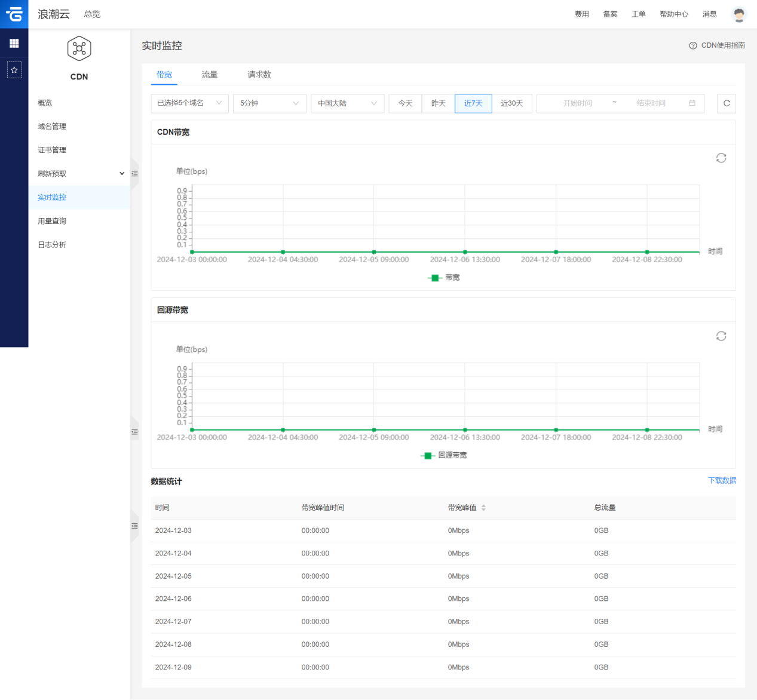
Task: Refresh the CDN带宽 chart
Action: (x=721, y=158)
